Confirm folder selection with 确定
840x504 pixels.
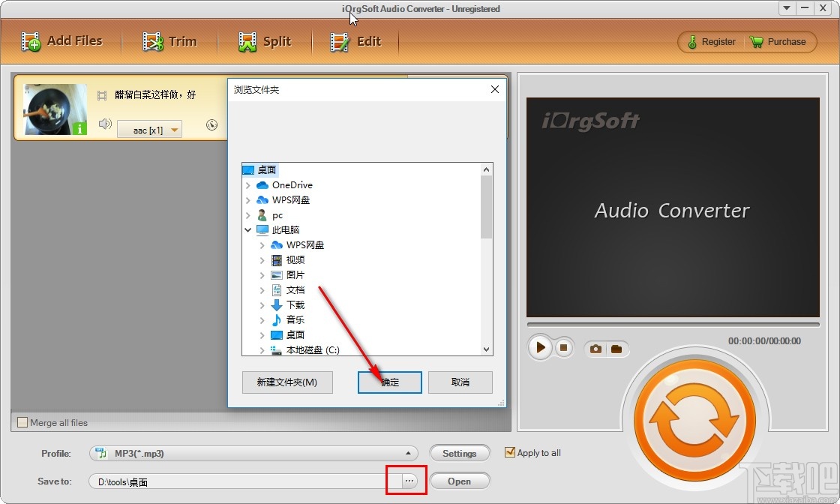coord(389,382)
